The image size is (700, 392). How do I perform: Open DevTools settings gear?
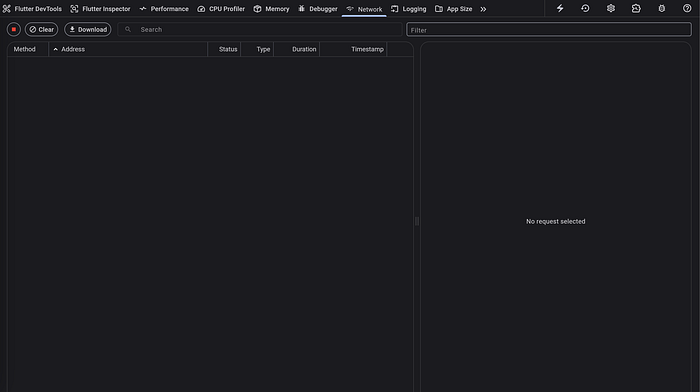click(x=611, y=8)
